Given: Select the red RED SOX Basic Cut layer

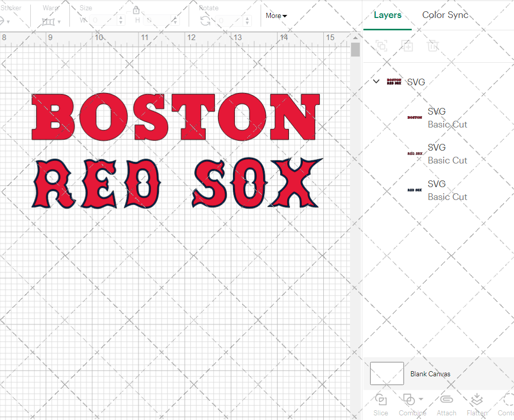Looking at the screenshot, I should click(x=438, y=154).
